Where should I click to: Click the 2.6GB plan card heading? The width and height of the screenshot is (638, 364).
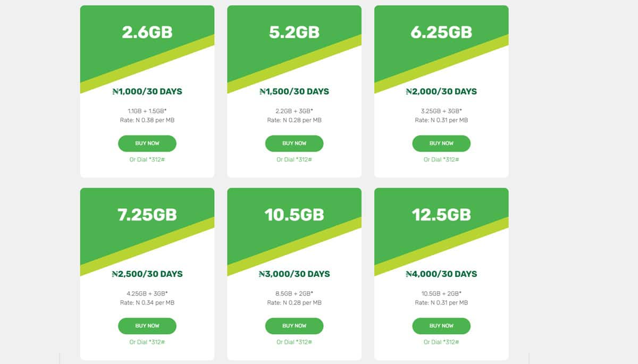pos(147,32)
